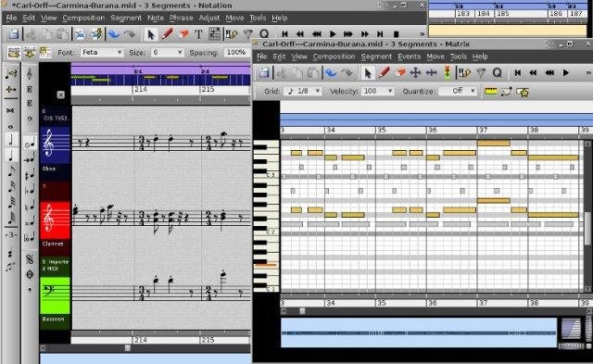The width and height of the screenshot is (593, 364).
Task: Open the Phrase menu in Notation window
Action: tap(182, 18)
